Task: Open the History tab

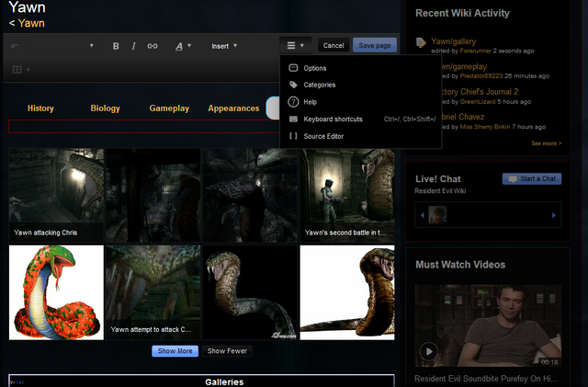Action: pyautogui.click(x=40, y=108)
